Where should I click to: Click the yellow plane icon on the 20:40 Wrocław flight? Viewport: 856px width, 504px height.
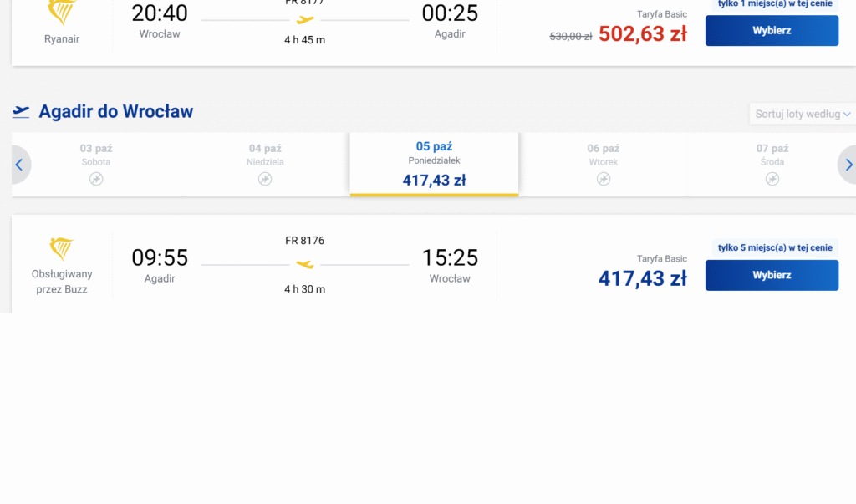pyautogui.click(x=305, y=19)
